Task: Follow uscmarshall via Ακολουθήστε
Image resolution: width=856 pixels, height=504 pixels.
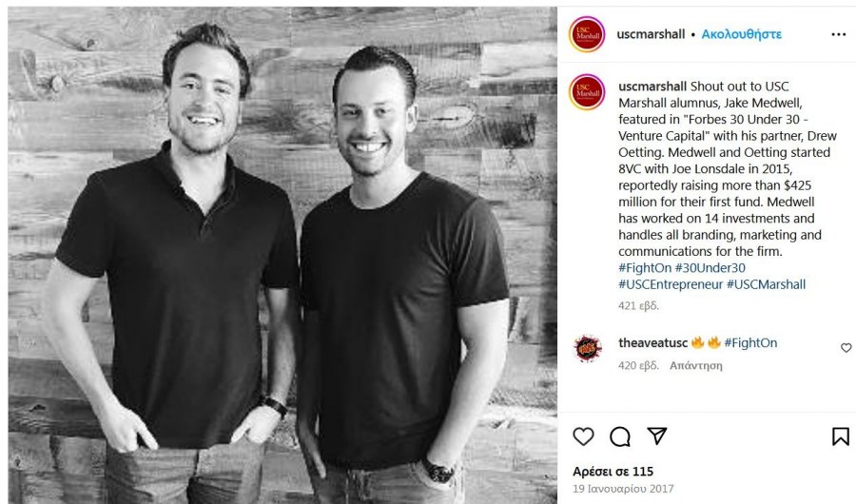Action: coord(741,34)
